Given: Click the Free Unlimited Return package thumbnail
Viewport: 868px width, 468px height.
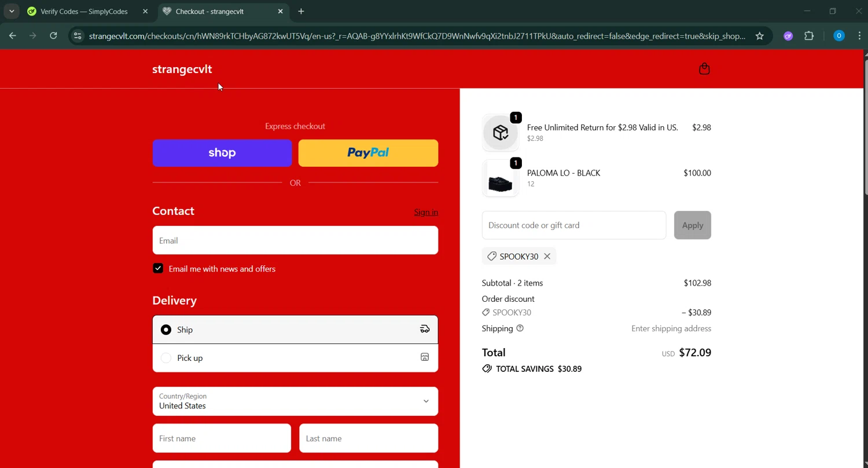Looking at the screenshot, I should point(501,133).
